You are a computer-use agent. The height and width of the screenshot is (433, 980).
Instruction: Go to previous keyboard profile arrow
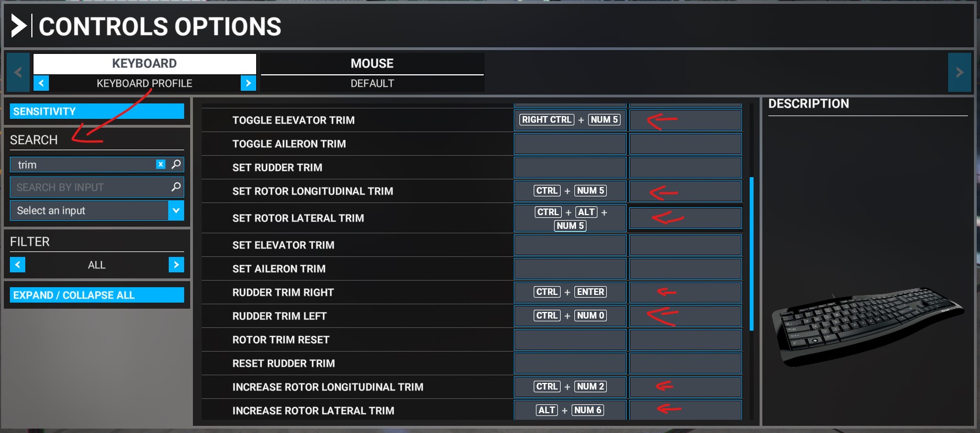tap(41, 83)
